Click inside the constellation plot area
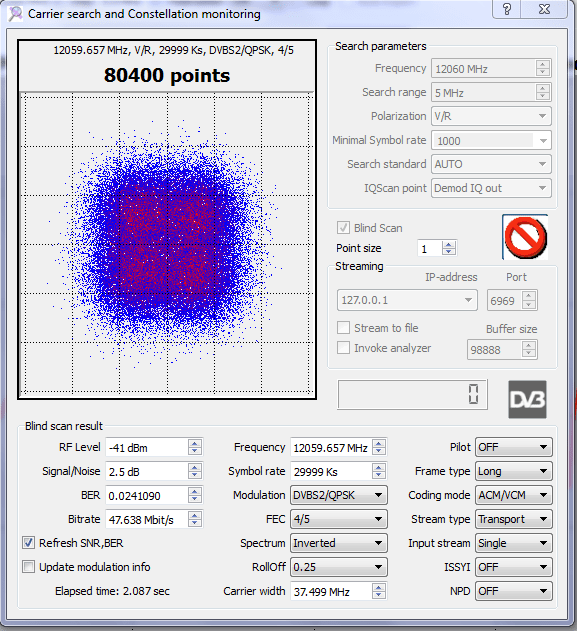 (x=167, y=243)
